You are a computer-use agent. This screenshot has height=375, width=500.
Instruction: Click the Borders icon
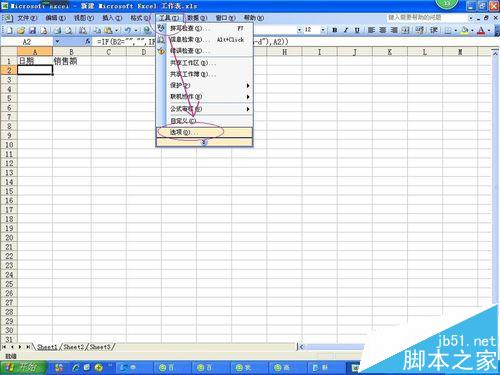(x=448, y=30)
